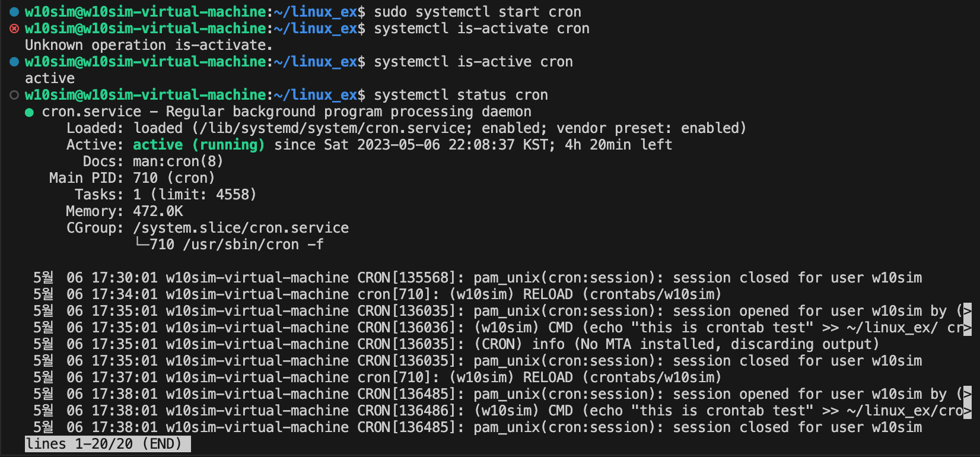Click 'crontabs/w10sim' in the 17:34:01 RELOAD line
This screenshot has width=980, height=457.
pyautogui.click(x=652, y=294)
